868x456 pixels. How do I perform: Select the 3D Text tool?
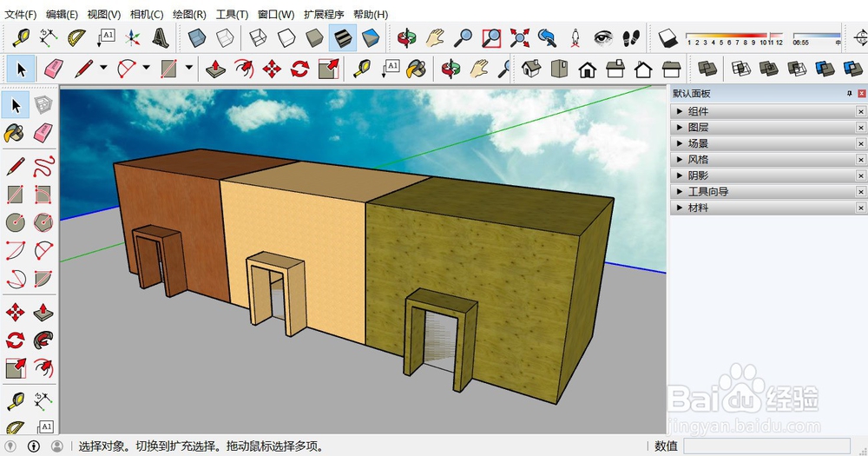click(x=161, y=37)
